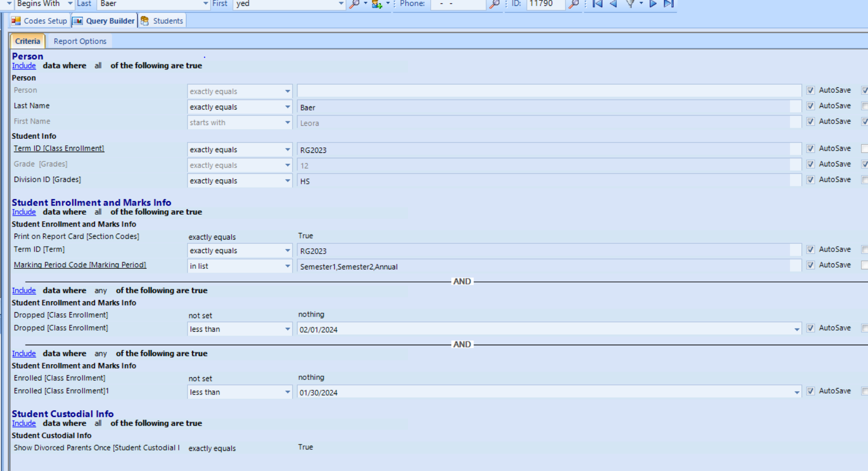This screenshot has height=471, width=868.
Task: Toggle AutoSave checkbox on the Person row
Action: [x=811, y=91]
